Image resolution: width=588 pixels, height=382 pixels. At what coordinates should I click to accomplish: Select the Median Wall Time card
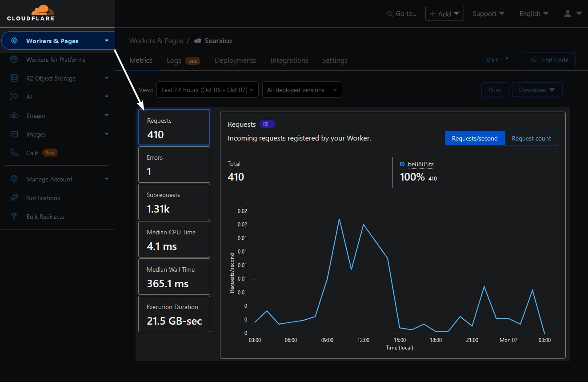174,277
